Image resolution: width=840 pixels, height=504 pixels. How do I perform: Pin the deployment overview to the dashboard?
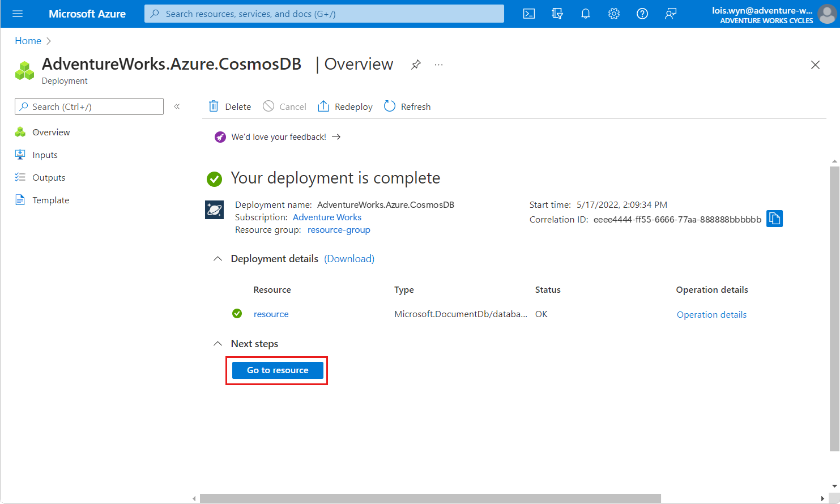[416, 65]
